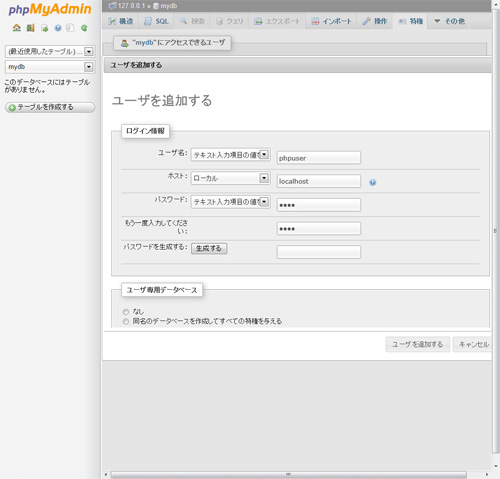Click empty generated password field
Viewport: 500px width, 479px height.
(x=319, y=252)
